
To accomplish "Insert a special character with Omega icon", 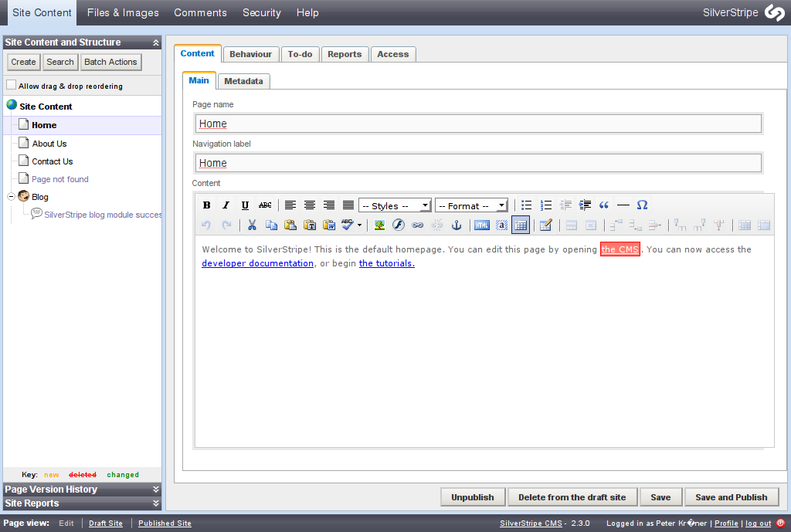I will coord(642,205).
